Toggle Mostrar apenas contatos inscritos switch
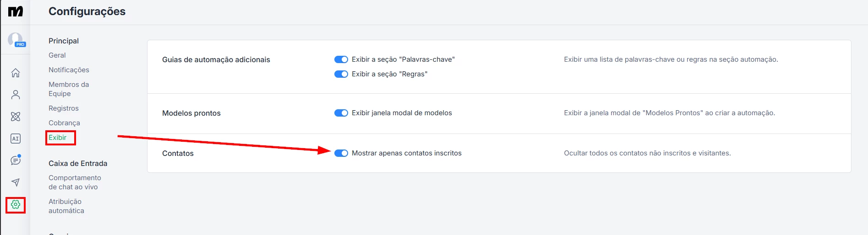868x235 pixels. click(341, 153)
